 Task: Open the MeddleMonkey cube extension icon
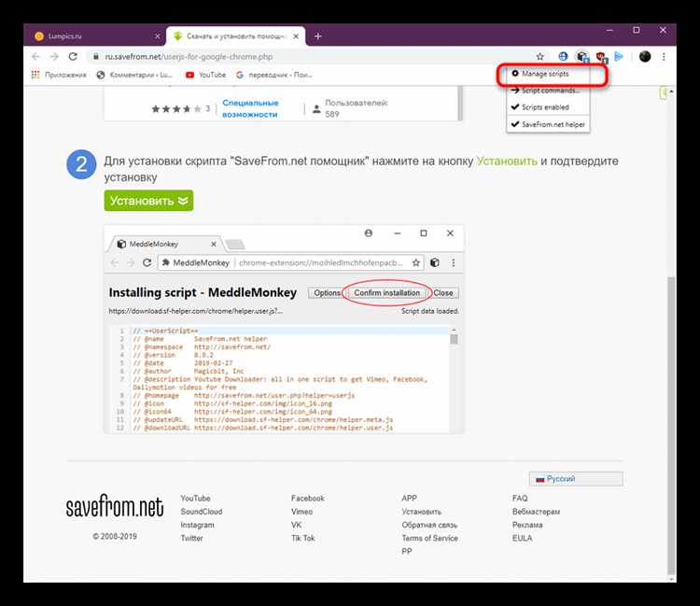click(581, 57)
